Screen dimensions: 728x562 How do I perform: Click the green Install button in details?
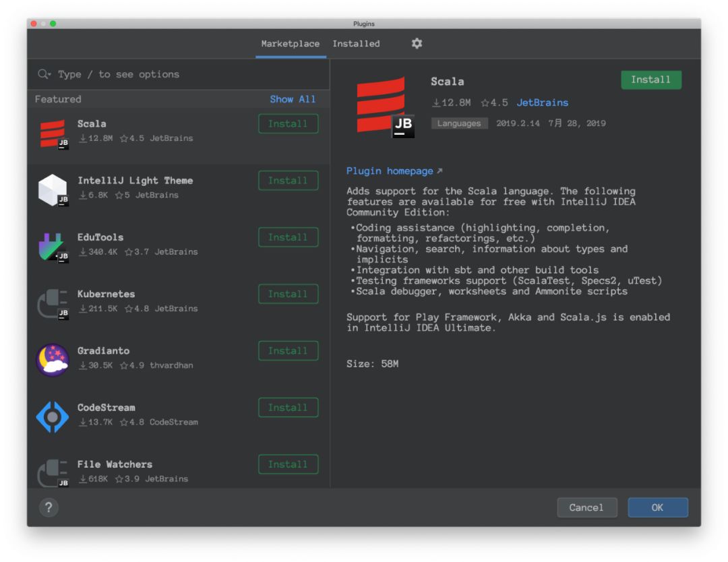pos(651,80)
